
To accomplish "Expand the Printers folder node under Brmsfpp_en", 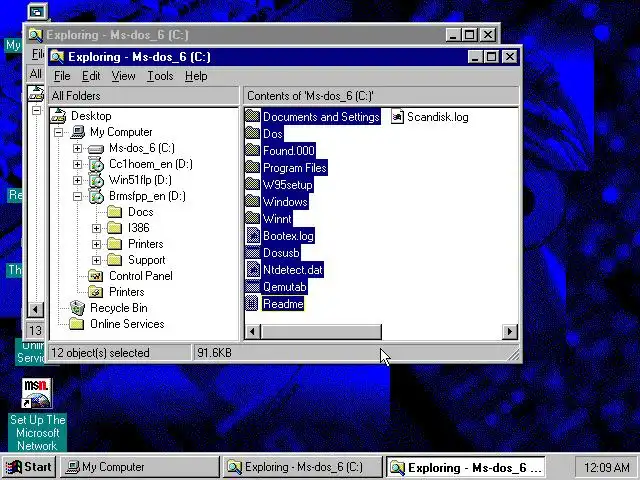I will tap(96, 244).
